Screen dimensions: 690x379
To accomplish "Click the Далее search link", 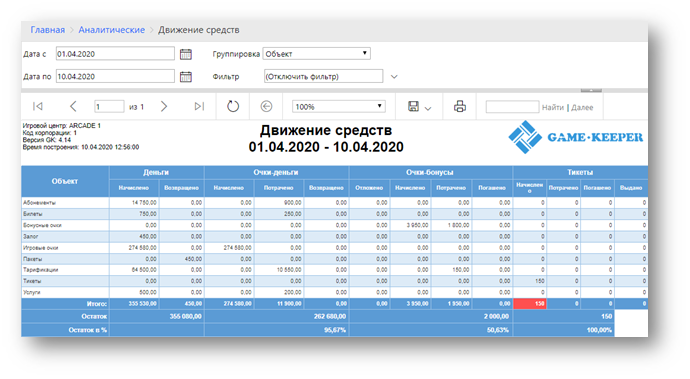I will point(582,107).
